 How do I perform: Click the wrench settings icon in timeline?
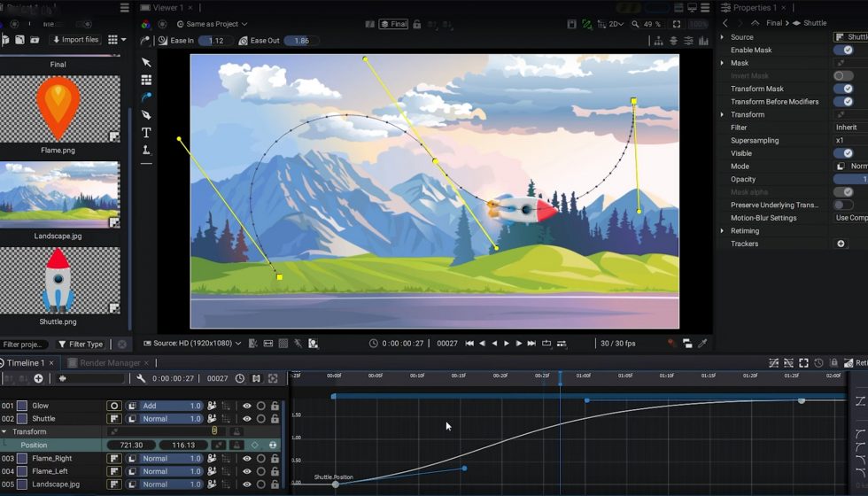(x=141, y=378)
